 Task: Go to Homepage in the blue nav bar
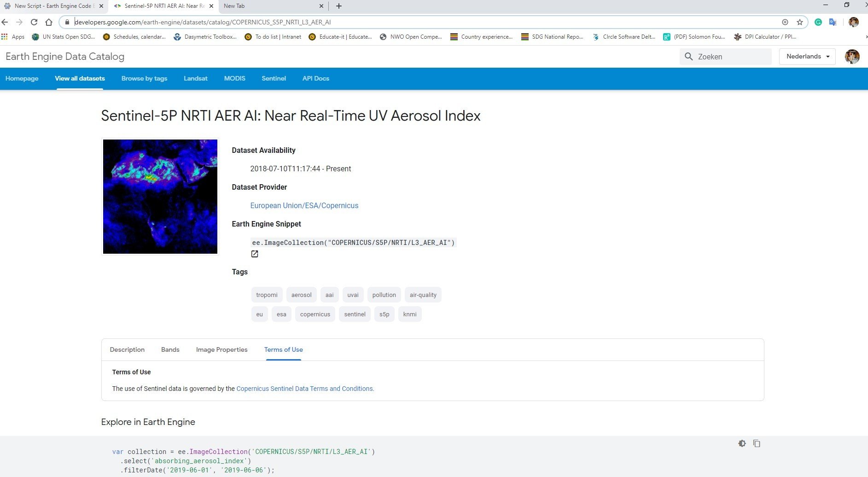point(22,78)
